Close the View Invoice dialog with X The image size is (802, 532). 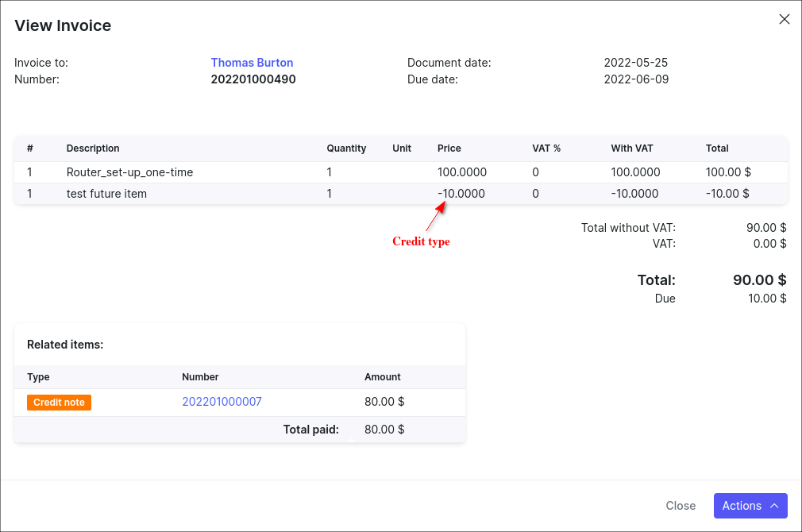click(785, 19)
